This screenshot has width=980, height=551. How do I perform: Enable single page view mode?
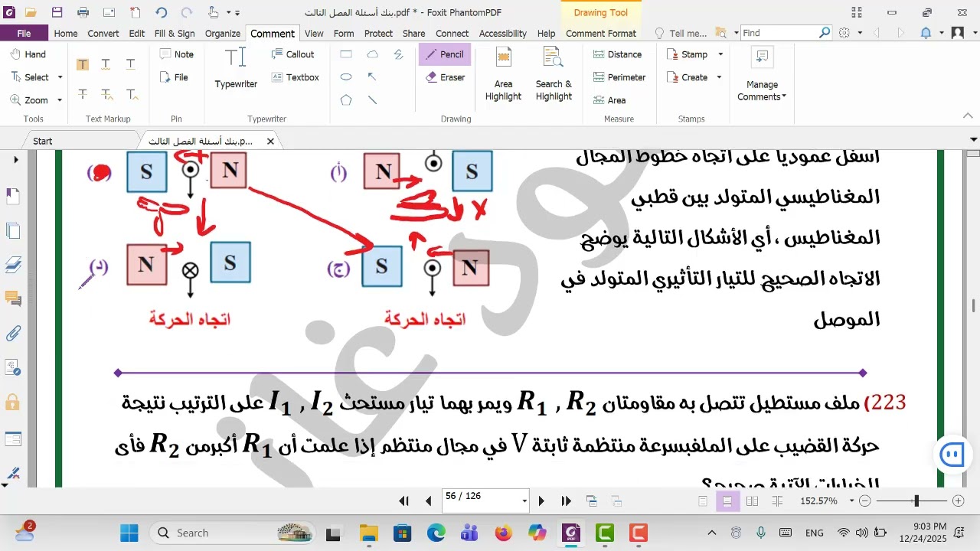pos(703,501)
